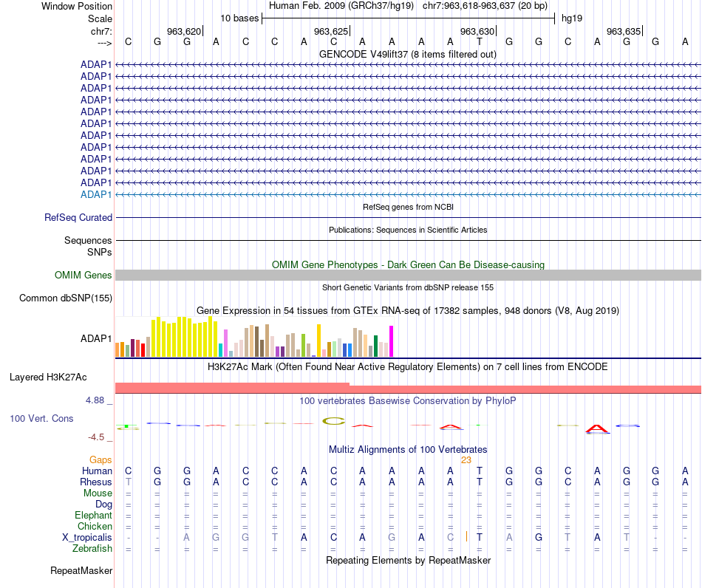702x588 pixels.
Task: Click the dark green bar in GTEx chart
Action: (375, 346)
